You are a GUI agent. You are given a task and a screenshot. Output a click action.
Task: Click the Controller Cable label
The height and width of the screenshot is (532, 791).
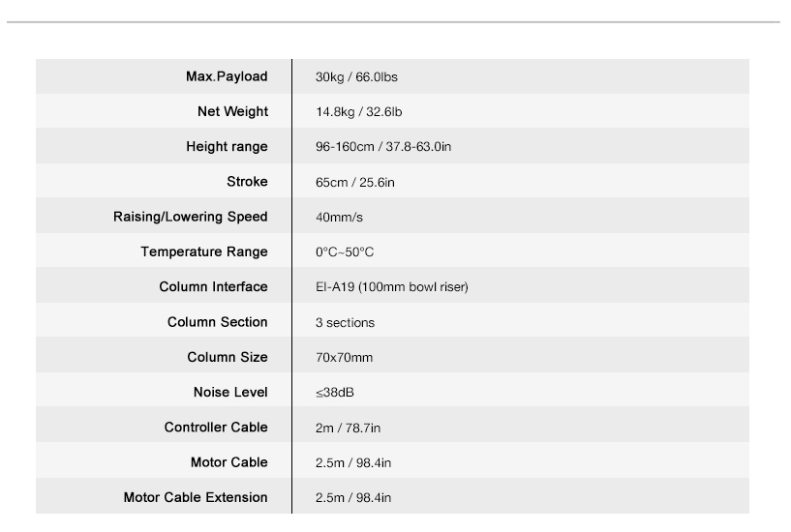216,427
